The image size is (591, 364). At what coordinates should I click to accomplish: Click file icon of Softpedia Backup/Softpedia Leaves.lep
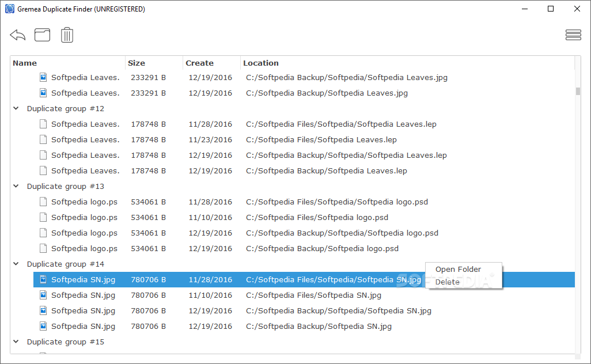[x=43, y=170]
